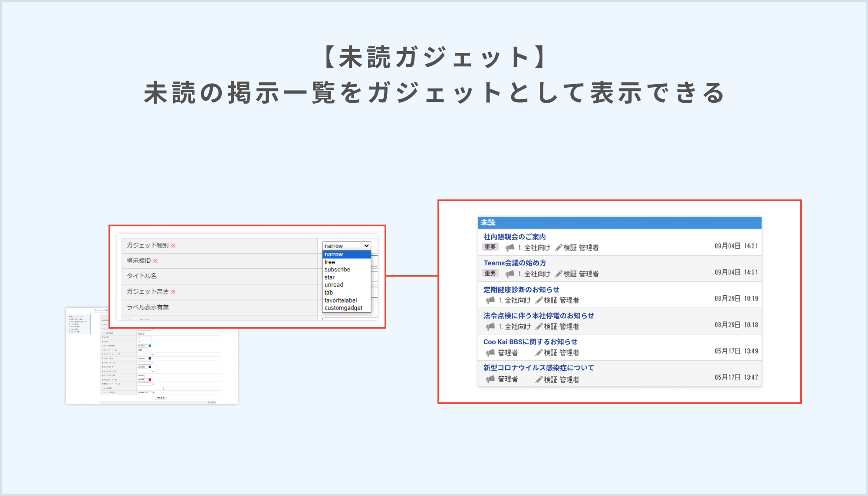
Task: Click megaphone icon in 定期健康診断のお知らせ row
Action: point(490,300)
